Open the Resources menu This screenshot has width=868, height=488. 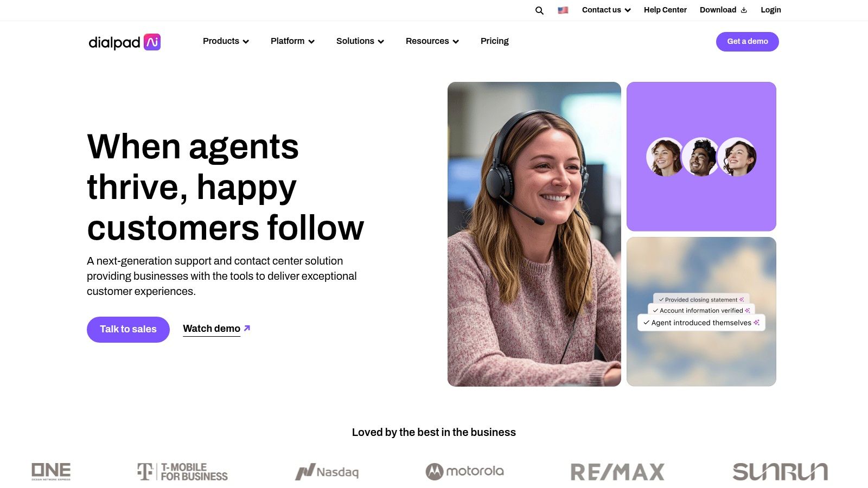click(x=432, y=41)
